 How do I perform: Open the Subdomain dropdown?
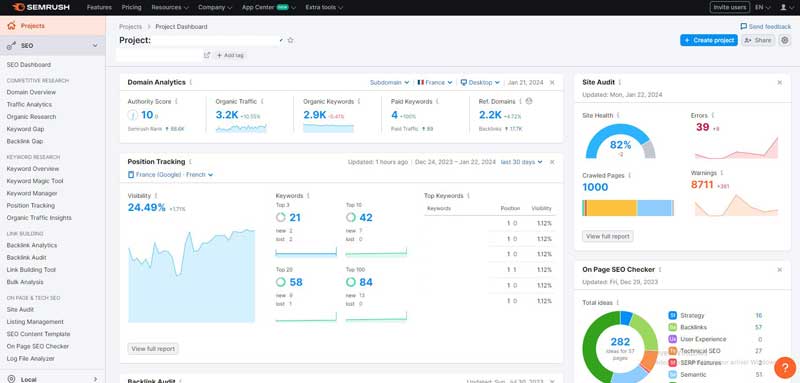390,82
